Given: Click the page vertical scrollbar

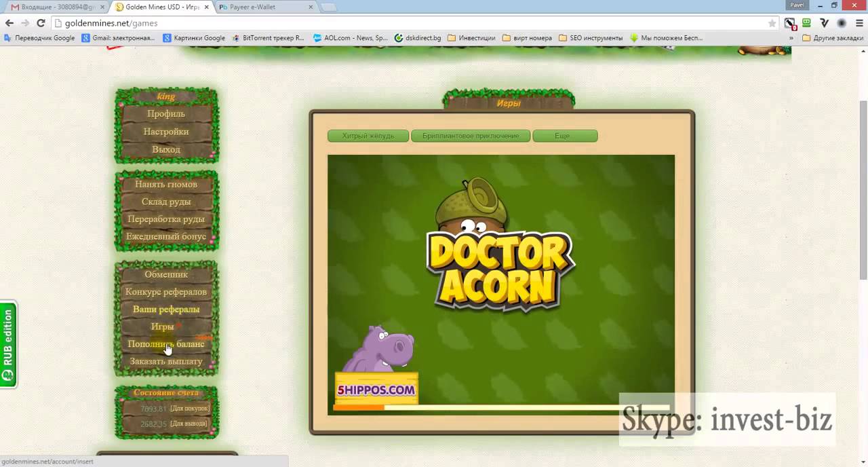Looking at the screenshot, I should click(863, 190).
